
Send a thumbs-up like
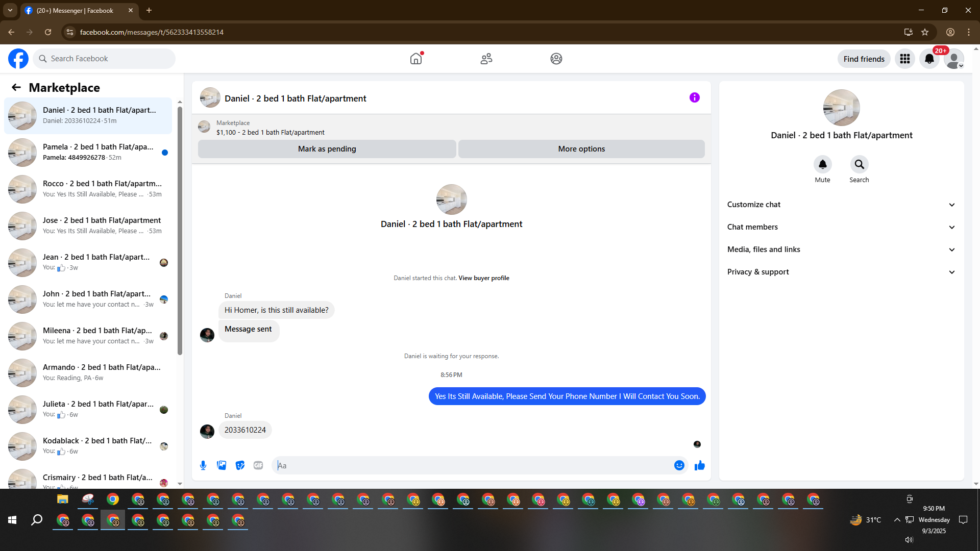pos(700,465)
